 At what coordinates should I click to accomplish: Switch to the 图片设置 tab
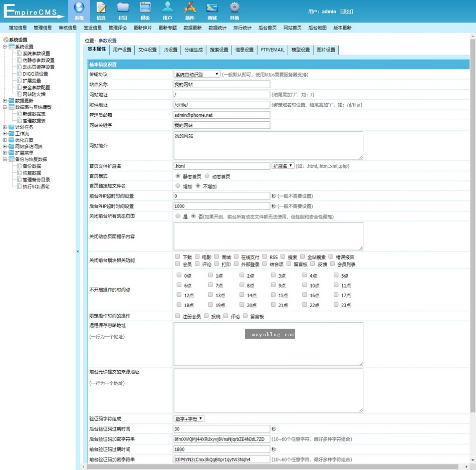(326, 50)
